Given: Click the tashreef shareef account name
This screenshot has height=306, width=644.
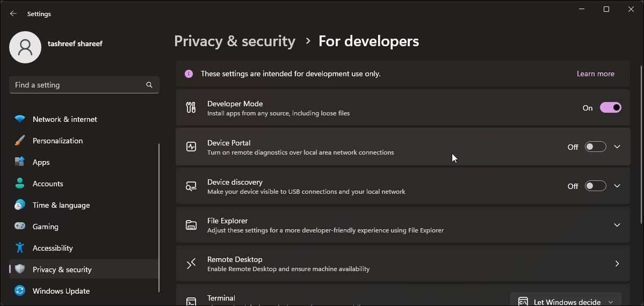Looking at the screenshot, I should (75, 43).
